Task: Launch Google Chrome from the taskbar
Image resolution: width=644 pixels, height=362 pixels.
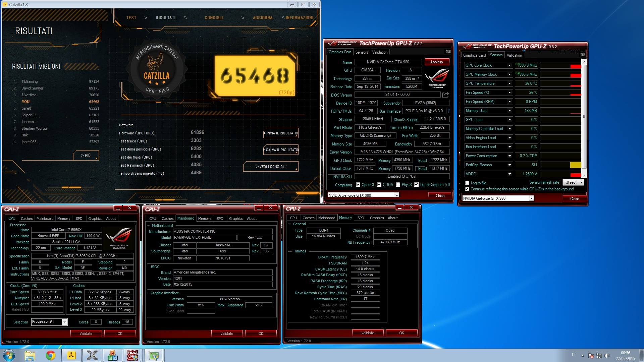Action: pyautogui.click(x=51, y=355)
